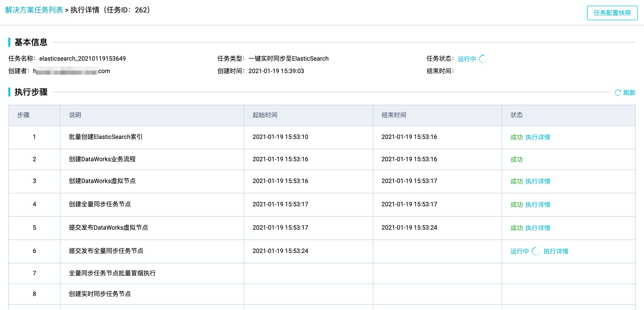644x310 pixels.
Task: Open the 解决方案任务列表 breadcrumb link
Action: [x=34, y=10]
